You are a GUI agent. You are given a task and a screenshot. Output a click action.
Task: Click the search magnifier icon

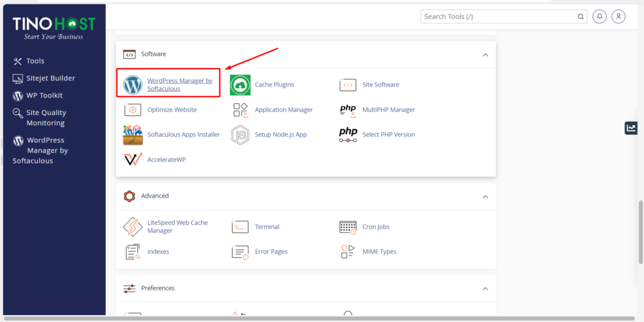point(580,17)
